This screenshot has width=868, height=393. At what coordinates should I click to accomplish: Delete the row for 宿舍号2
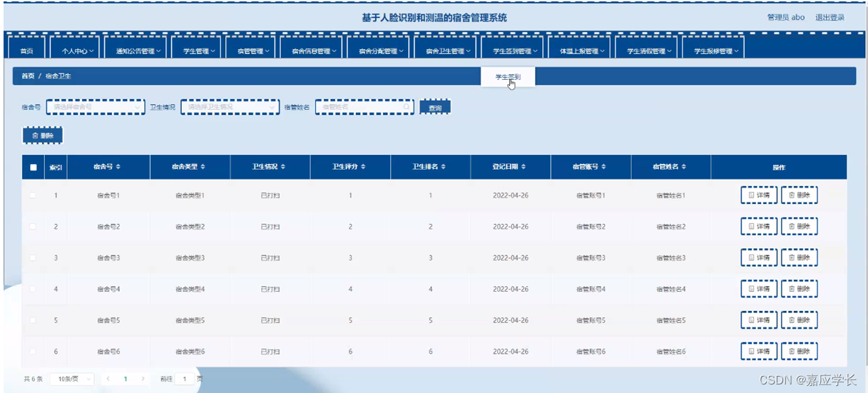[799, 227]
